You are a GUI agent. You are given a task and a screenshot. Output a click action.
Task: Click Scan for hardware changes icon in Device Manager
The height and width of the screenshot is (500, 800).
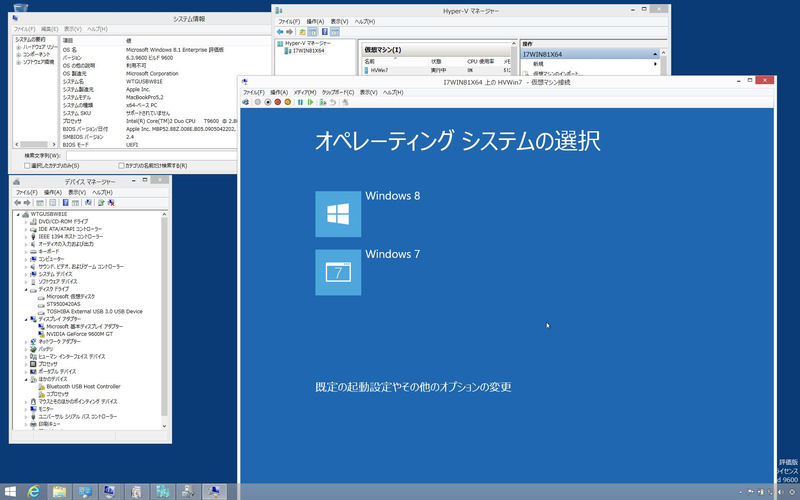click(x=88, y=203)
